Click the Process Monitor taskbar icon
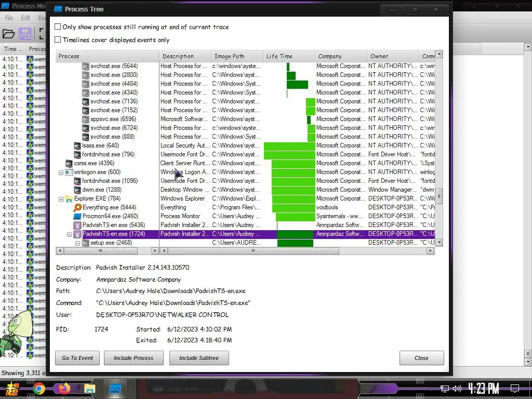 click(x=115, y=389)
